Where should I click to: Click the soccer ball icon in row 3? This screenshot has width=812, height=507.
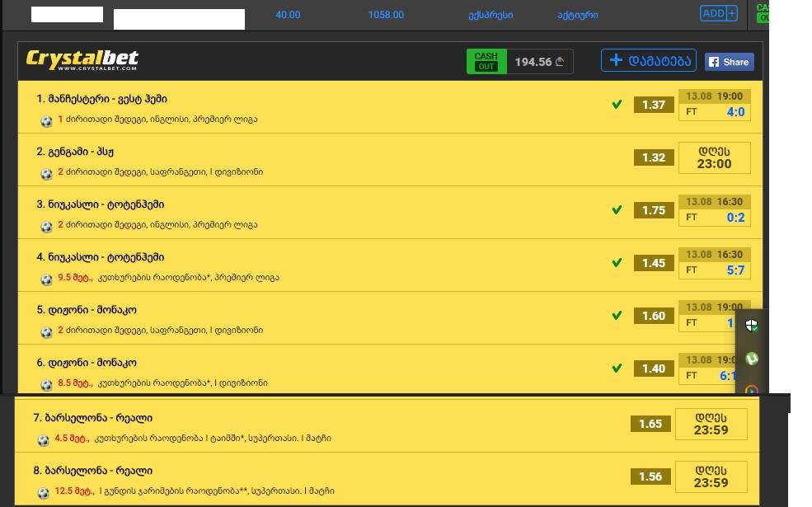47,227
